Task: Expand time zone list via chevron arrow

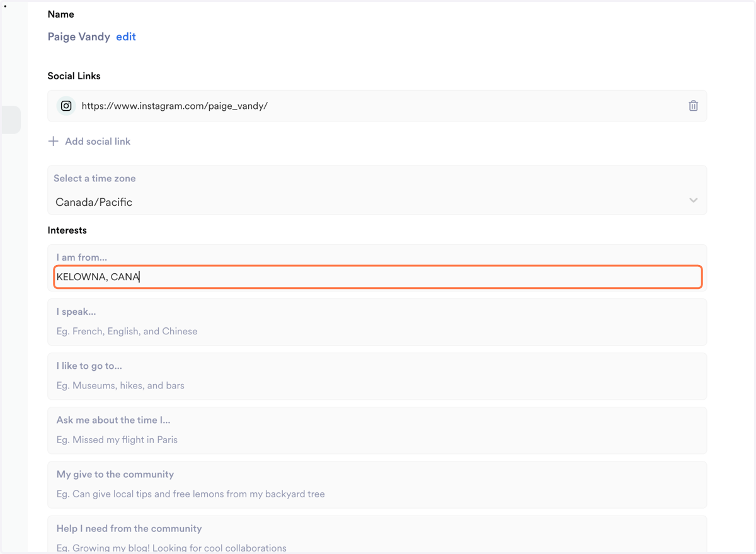Action: 693,200
